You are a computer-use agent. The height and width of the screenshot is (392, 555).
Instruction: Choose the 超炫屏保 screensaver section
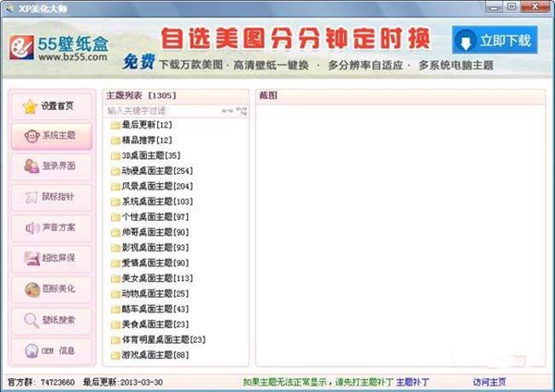click(52, 259)
